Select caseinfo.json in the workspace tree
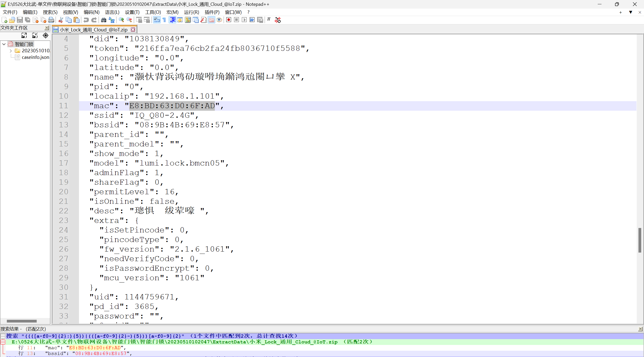Image resolution: width=644 pixels, height=357 pixels. tap(35, 57)
